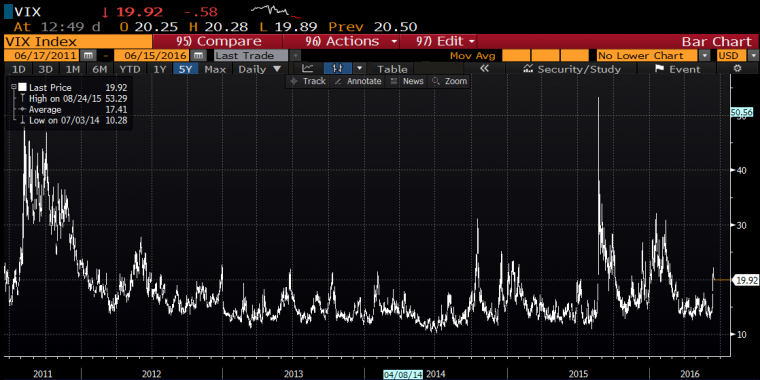Click the Track crosshair tool

tap(308, 81)
